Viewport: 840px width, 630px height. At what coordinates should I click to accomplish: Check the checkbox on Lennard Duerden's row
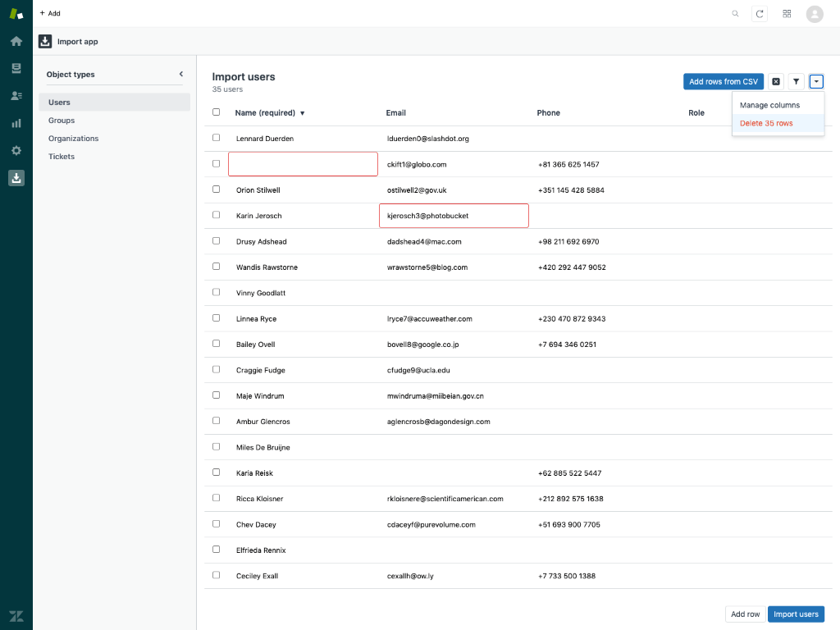pos(216,138)
